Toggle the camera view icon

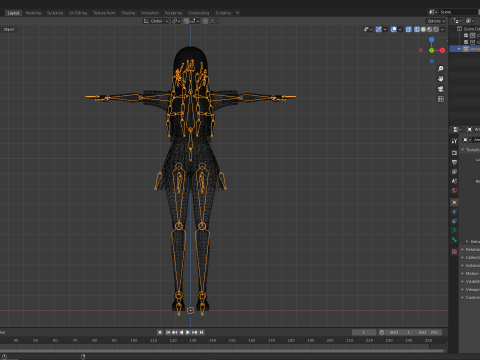[x=441, y=89]
